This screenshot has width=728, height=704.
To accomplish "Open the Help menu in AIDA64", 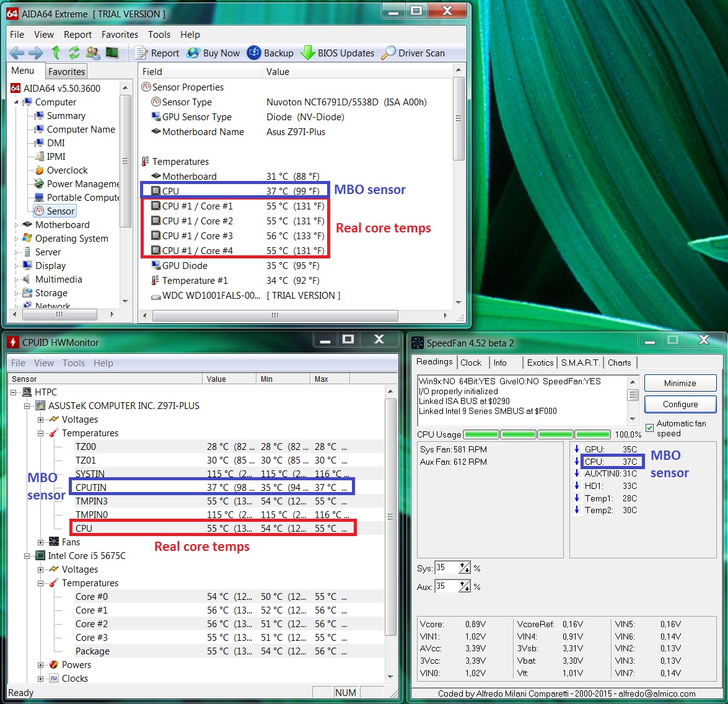I will coord(190,34).
